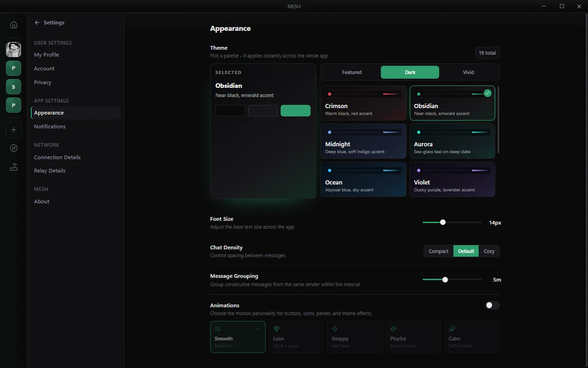
Task: Choose the Midnight theme card
Action: pos(363,141)
